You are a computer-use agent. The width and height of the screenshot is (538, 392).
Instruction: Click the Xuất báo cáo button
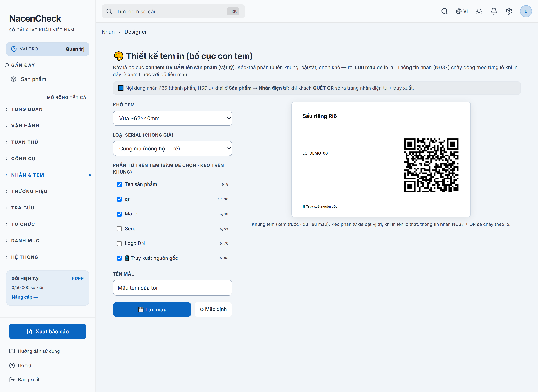(47, 332)
